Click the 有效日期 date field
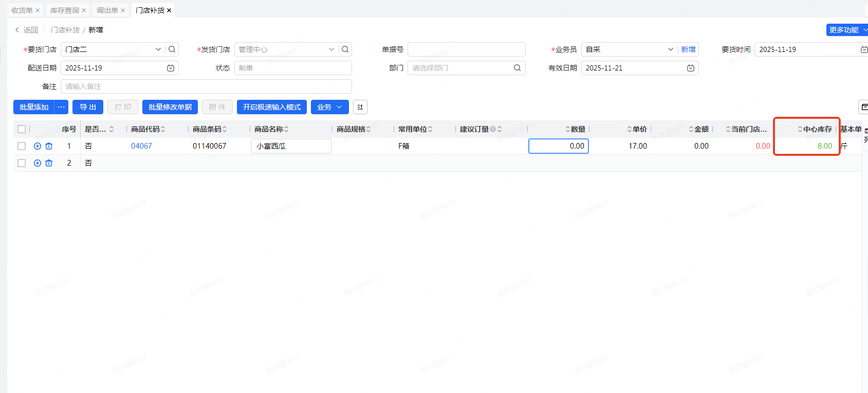The height and width of the screenshot is (393, 868). [x=640, y=68]
